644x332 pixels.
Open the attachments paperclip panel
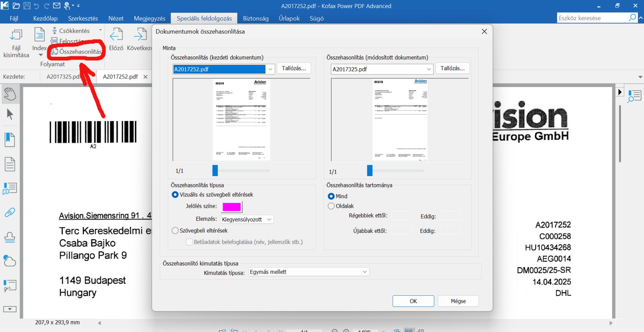click(10, 212)
